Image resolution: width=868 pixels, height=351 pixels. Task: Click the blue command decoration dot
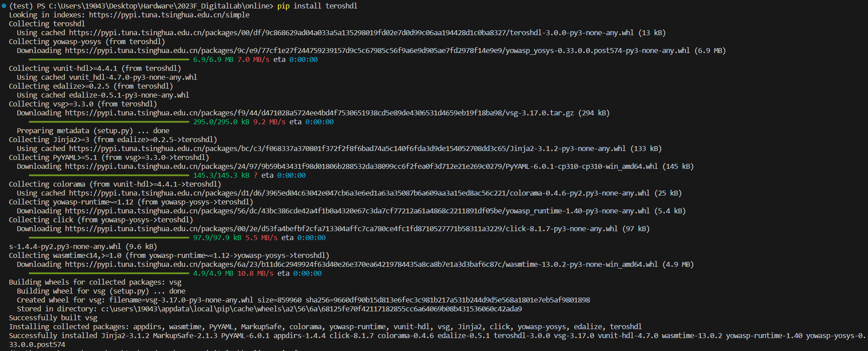[x=4, y=6]
